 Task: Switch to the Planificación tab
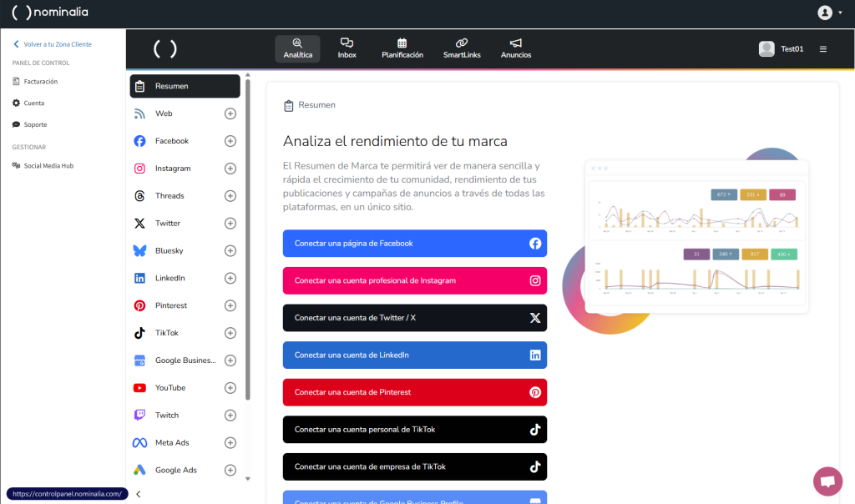click(x=402, y=48)
